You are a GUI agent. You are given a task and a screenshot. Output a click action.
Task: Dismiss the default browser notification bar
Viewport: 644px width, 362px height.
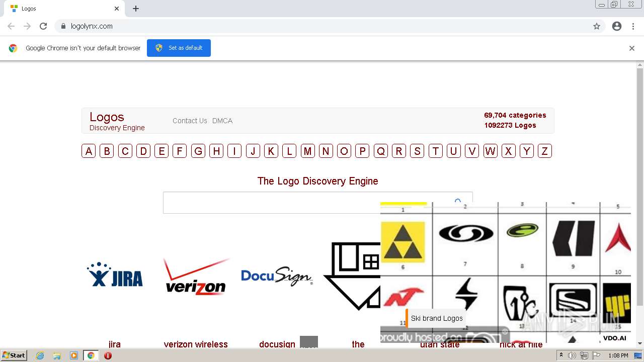pos(632,48)
